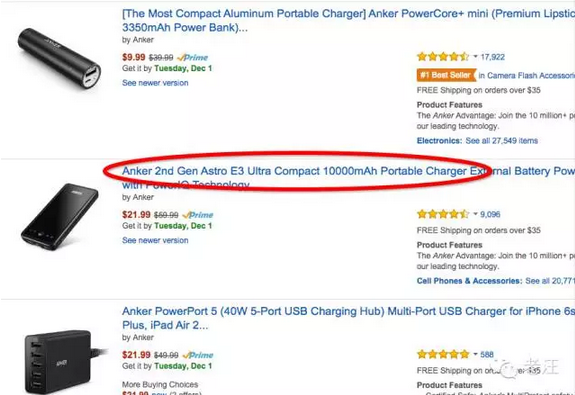The height and width of the screenshot is (395, 575).
Task: Expand rating dropdown arrow beside 588 reviews
Action: click(476, 354)
